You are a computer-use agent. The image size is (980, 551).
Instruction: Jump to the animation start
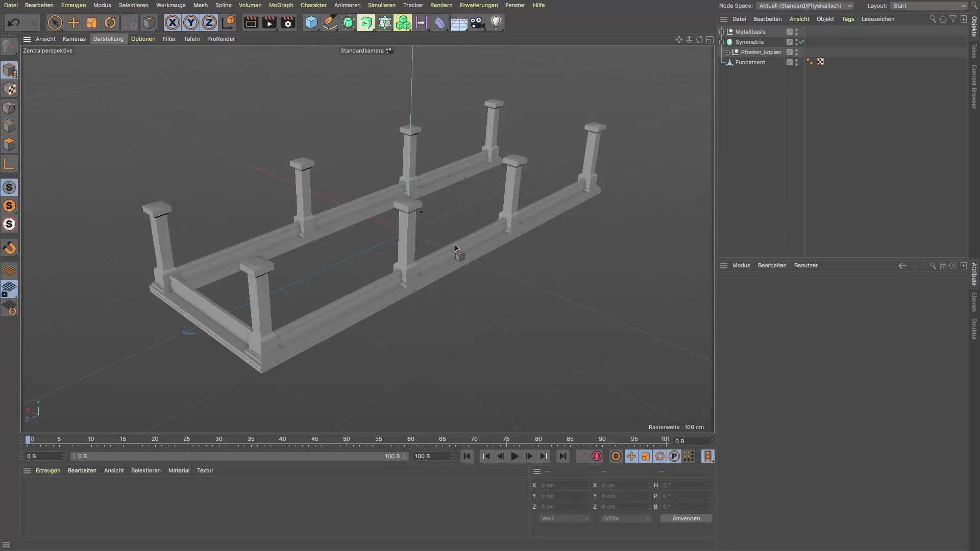[467, 456]
